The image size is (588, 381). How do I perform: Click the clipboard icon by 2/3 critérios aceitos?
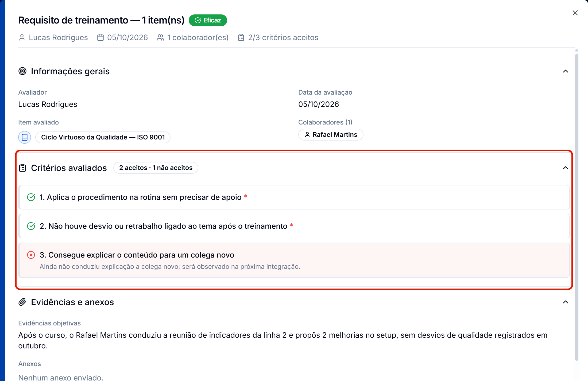tap(241, 37)
